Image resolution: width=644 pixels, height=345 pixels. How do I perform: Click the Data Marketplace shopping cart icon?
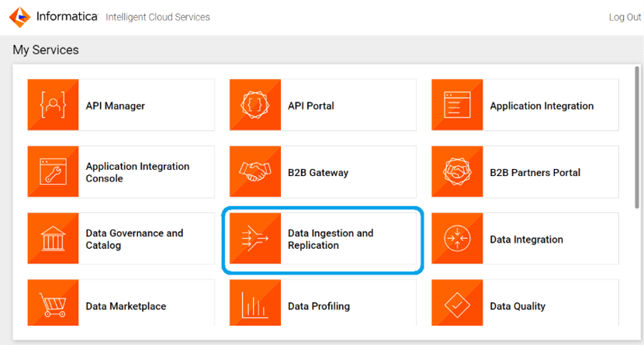point(53,302)
